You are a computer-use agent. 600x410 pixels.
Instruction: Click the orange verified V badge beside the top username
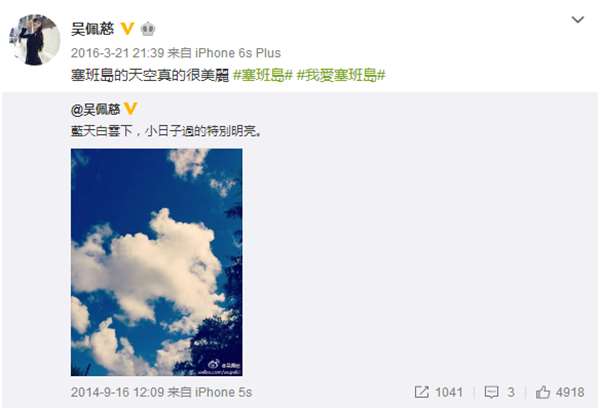point(127,29)
